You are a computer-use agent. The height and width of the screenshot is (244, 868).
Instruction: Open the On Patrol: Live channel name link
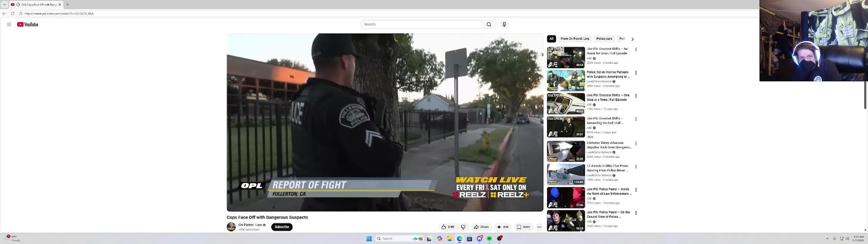pos(250,225)
